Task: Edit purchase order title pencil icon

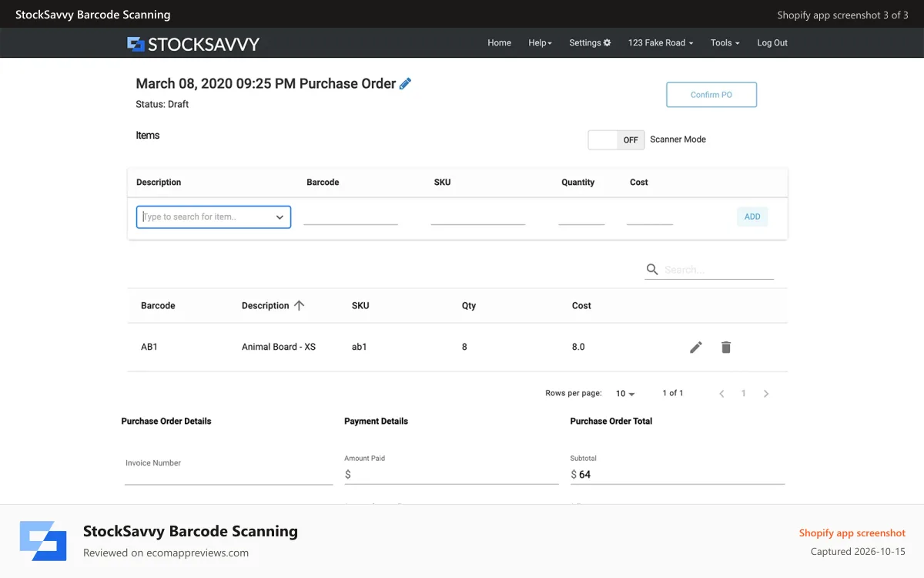Action: click(406, 84)
